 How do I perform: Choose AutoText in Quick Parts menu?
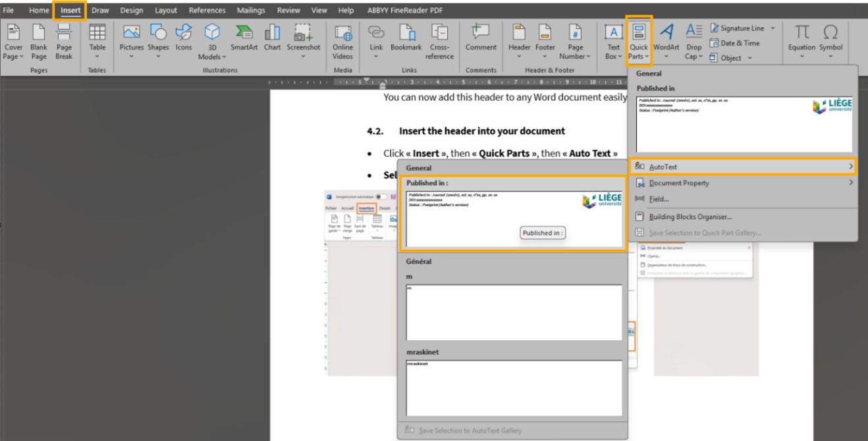tap(744, 167)
